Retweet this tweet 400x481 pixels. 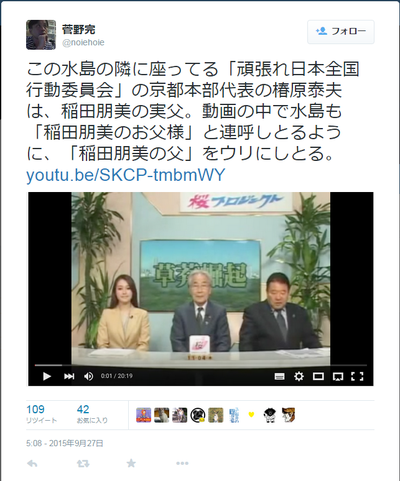click(83, 463)
